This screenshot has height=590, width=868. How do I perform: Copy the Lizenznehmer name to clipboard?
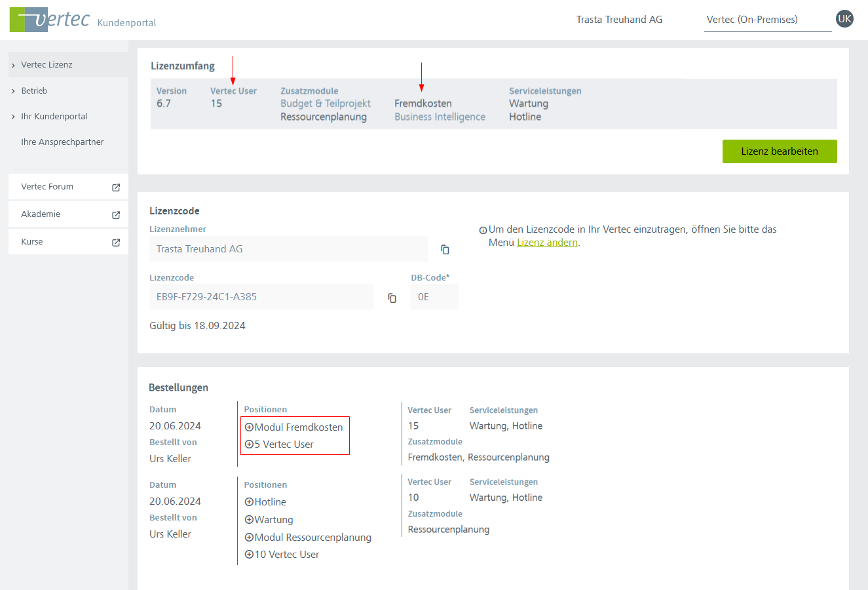445,250
